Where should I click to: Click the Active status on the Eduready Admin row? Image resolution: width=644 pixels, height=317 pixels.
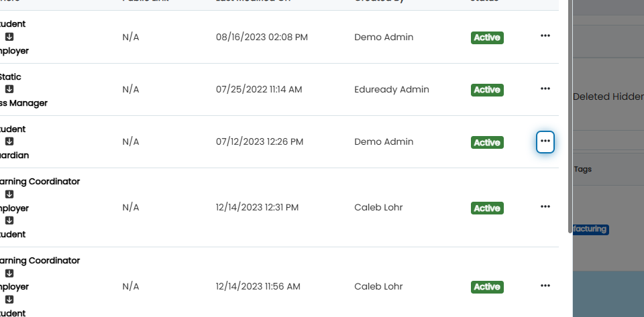click(487, 90)
